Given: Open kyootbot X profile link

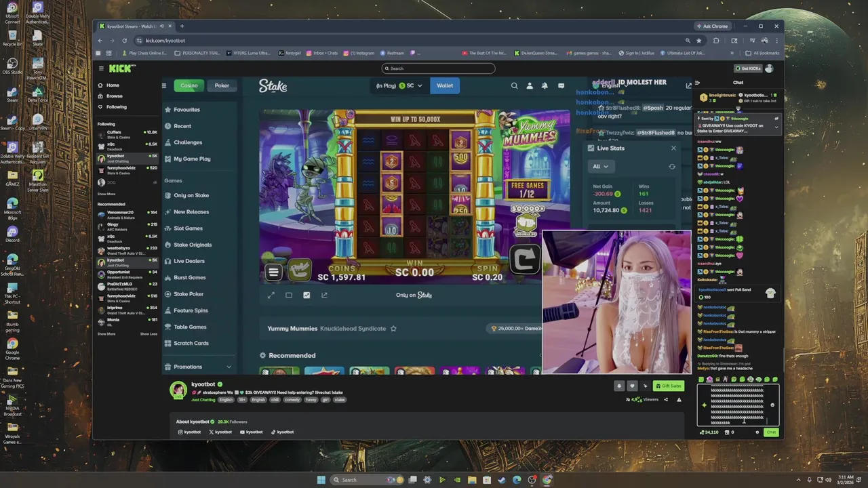Looking at the screenshot, I should (x=220, y=432).
